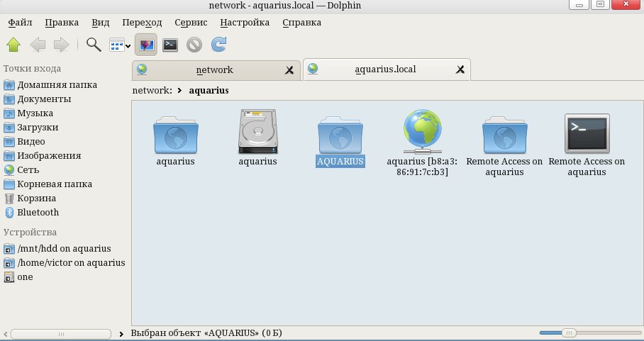
Task: Click the Музыка folder icon in sidebar
Action: coord(9,113)
